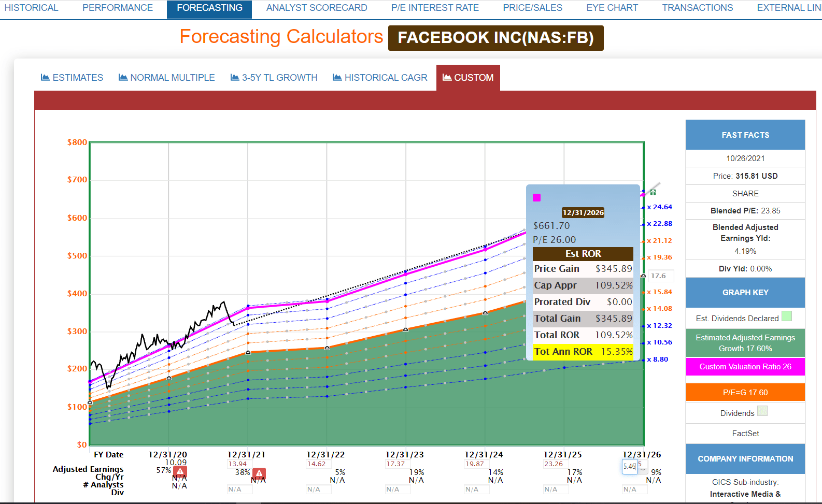Click the x 22.88 multiple label
This screenshot has height=504, width=822.
tap(659, 224)
